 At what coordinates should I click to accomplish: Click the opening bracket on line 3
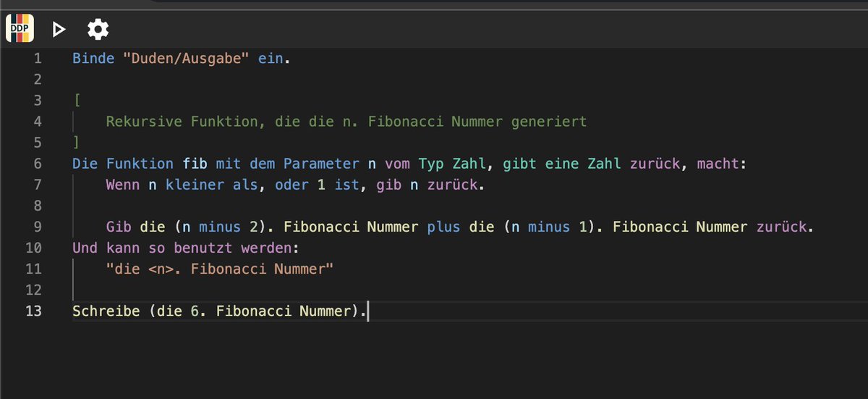click(77, 101)
